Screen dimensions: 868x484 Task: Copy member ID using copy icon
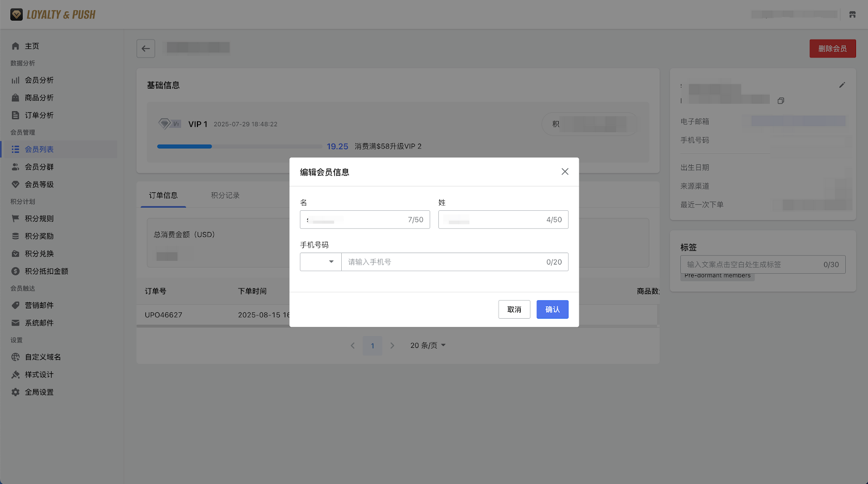781,101
